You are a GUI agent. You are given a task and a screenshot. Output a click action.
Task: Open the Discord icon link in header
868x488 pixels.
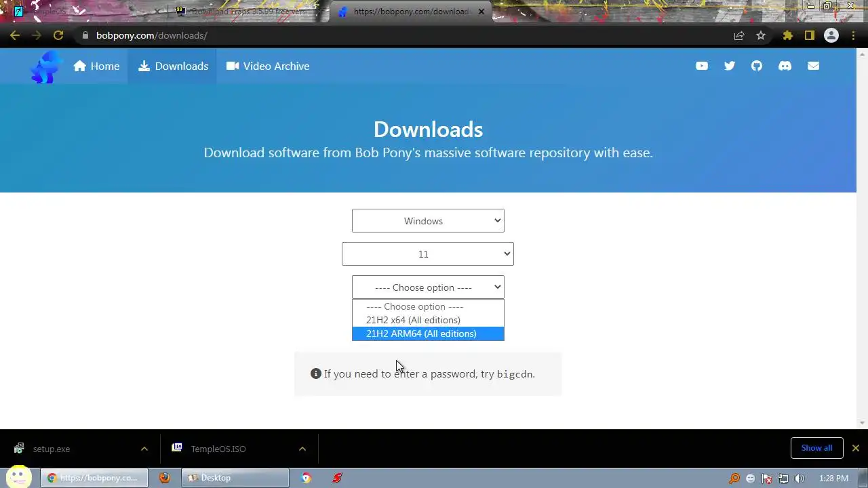pyautogui.click(x=785, y=66)
